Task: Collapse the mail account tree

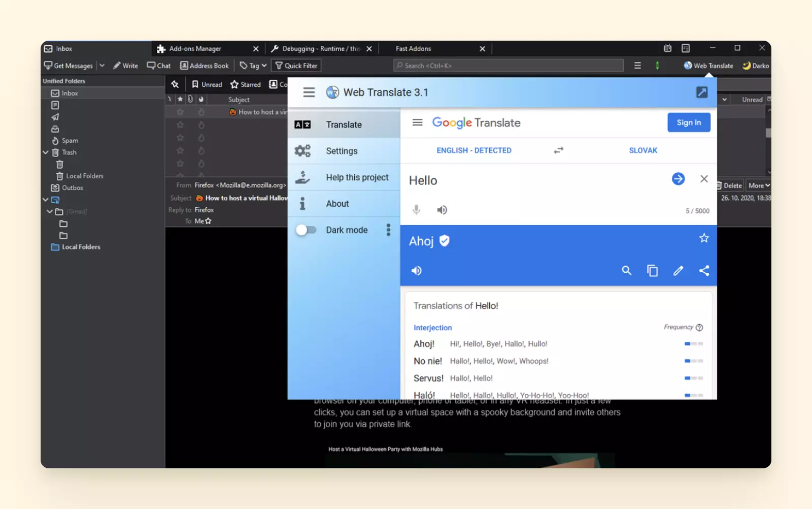Action: [x=46, y=200]
